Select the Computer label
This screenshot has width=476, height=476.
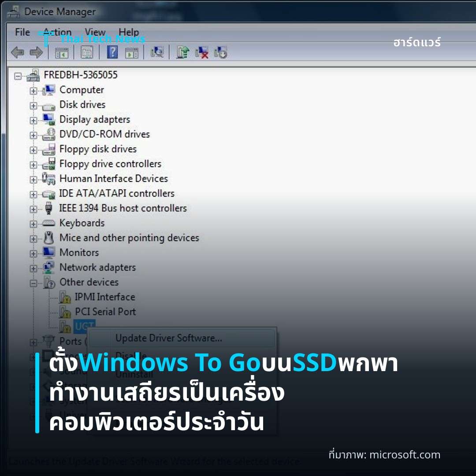pos(82,90)
